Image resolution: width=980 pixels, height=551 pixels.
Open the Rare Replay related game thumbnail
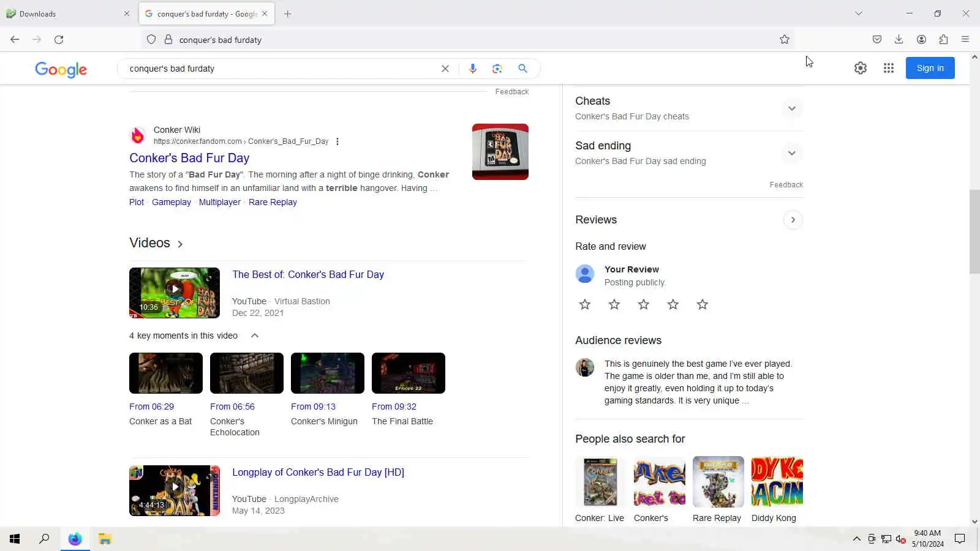(x=718, y=482)
